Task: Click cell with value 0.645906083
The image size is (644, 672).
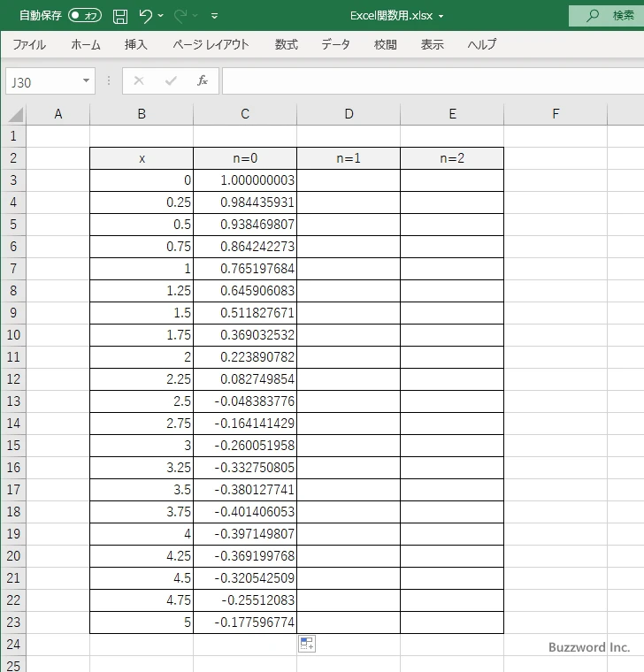Action: [245, 291]
